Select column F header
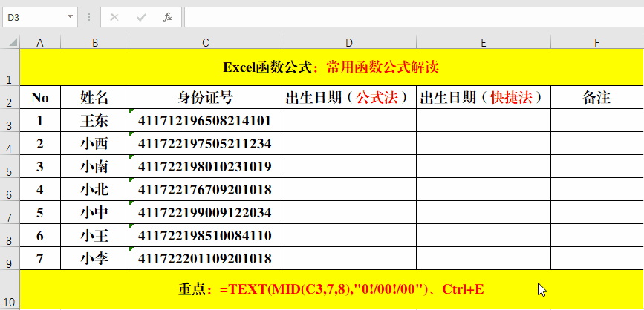The image size is (644, 310). coord(597,43)
